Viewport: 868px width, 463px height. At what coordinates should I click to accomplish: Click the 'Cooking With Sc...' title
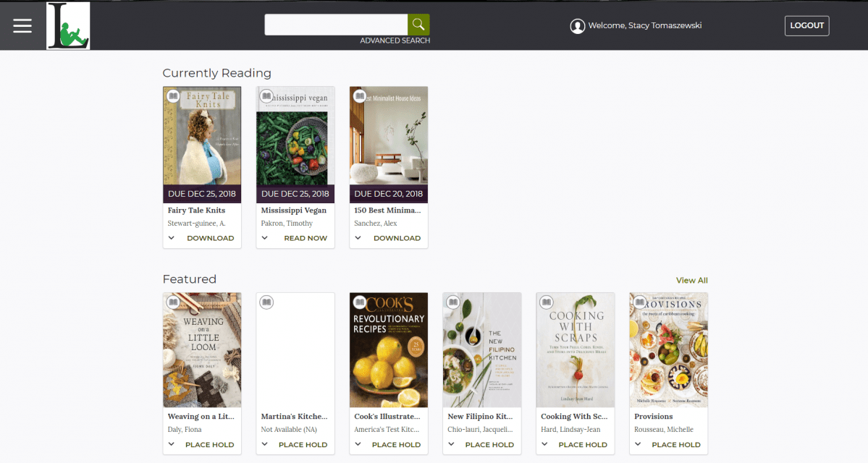[574, 417]
